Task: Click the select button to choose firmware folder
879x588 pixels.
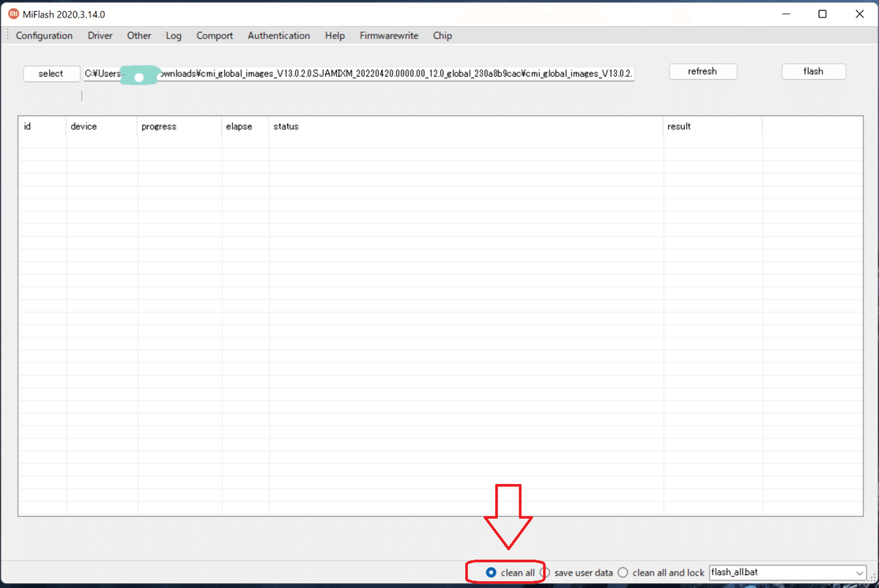Action: pos(51,73)
